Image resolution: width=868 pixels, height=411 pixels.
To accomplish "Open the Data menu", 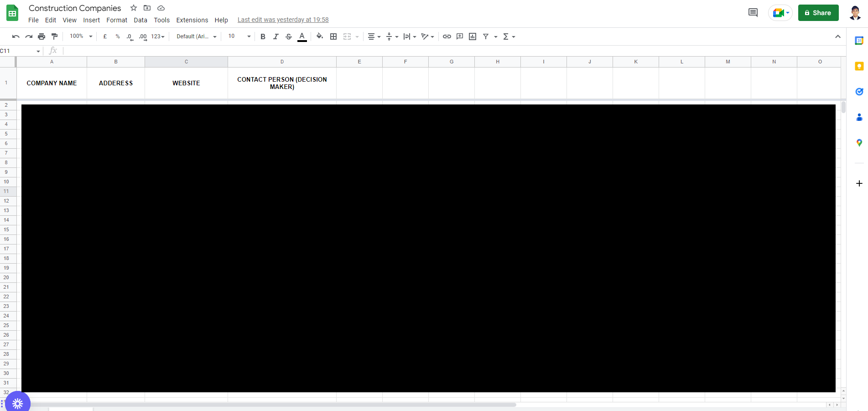I will coord(140,20).
